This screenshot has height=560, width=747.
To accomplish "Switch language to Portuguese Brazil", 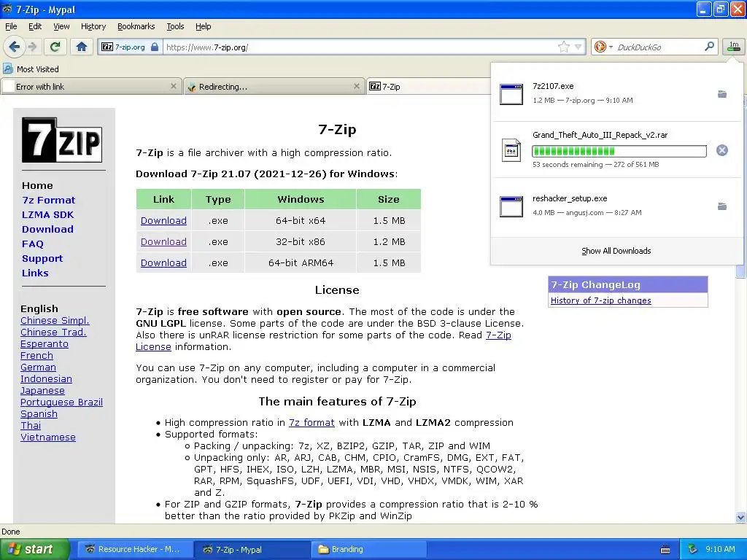I will tap(61, 402).
